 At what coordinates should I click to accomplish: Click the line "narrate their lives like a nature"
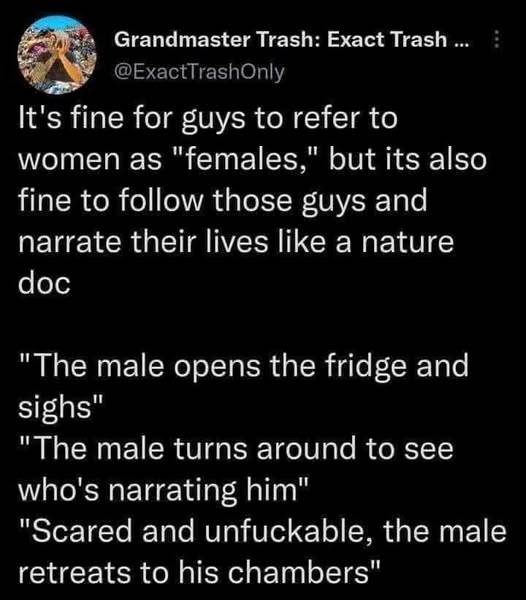(x=236, y=242)
